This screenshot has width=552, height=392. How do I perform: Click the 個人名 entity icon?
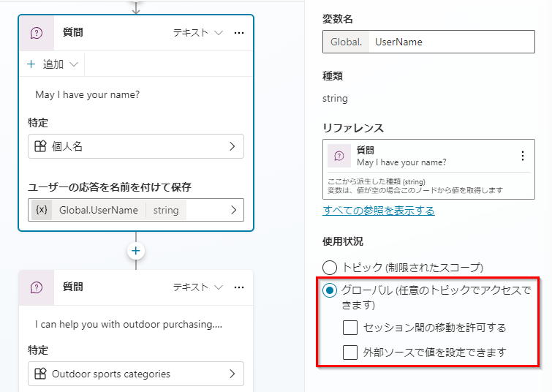41,146
